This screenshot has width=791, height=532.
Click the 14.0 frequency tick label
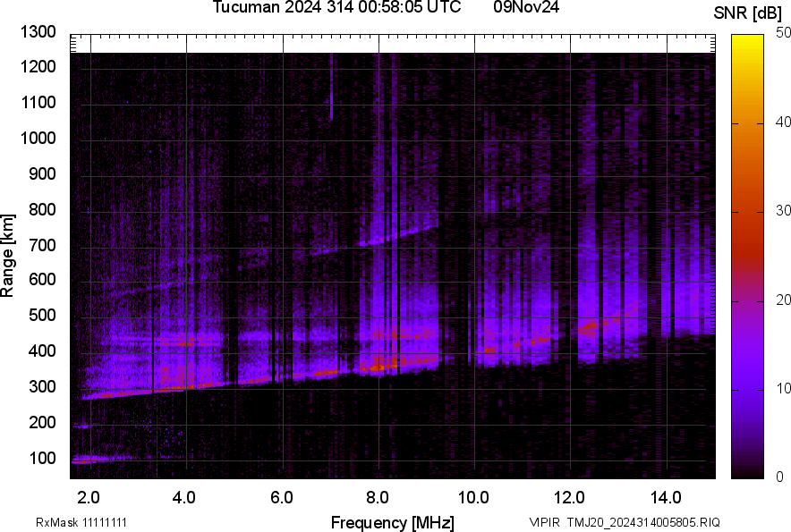pos(666,497)
